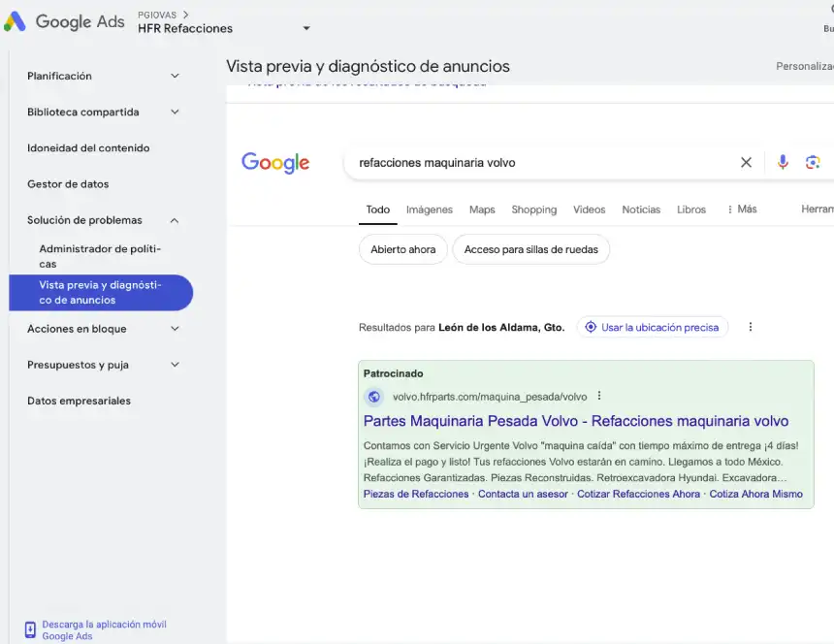The height and width of the screenshot is (644, 834).
Task: Select Vista previa y diagnóstico de anuncios
Action: [x=100, y=293]
